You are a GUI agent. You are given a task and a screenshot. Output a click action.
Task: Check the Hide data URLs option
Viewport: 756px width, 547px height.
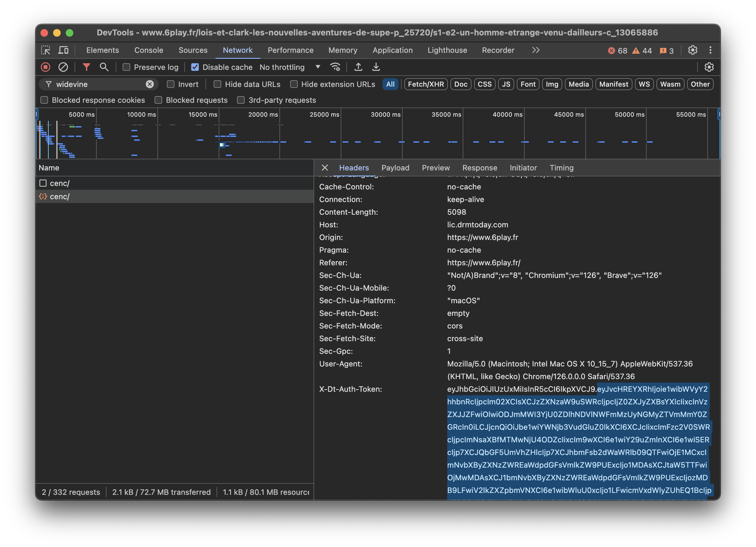pos(217,84)
